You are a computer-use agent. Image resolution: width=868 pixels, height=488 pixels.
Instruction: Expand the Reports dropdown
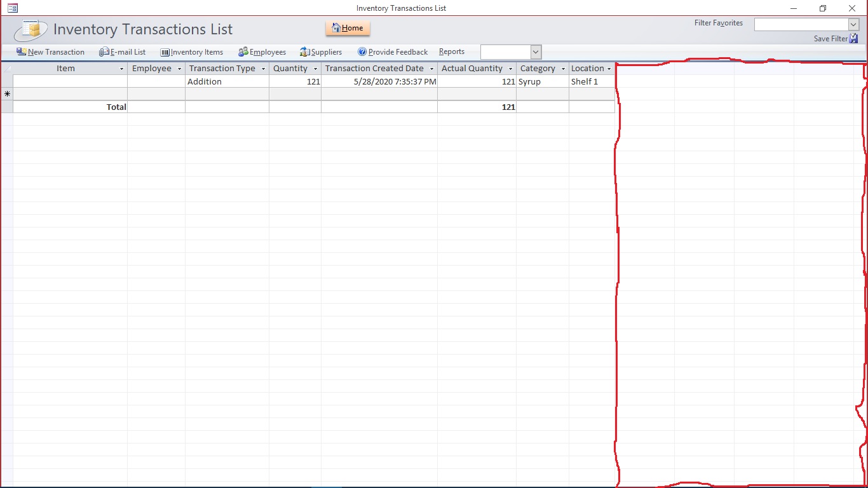coord(536,52)
